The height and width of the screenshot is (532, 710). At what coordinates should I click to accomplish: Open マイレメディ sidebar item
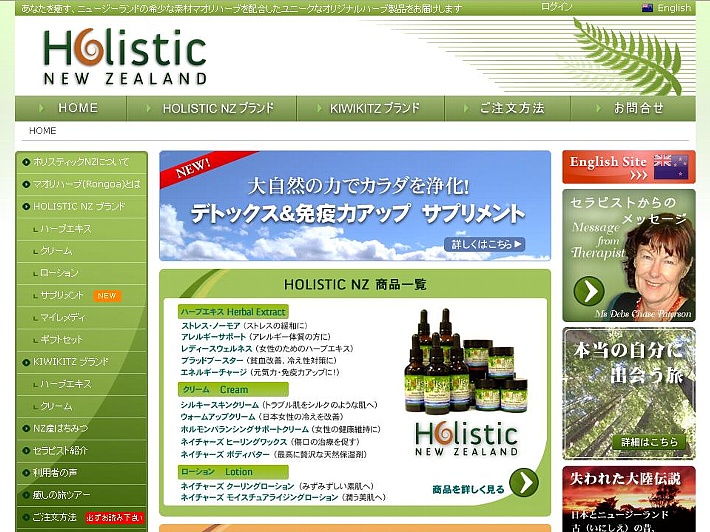tap(62, 317)
